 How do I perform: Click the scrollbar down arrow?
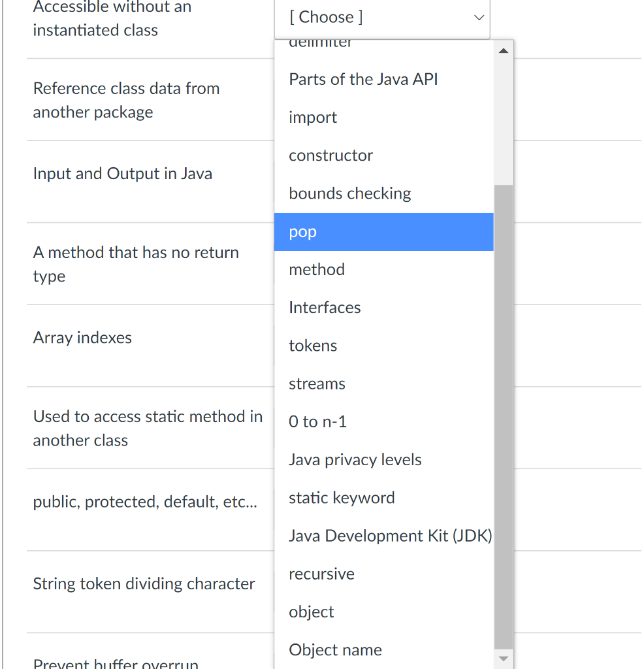pyautogui.click(x=504, y=659)
